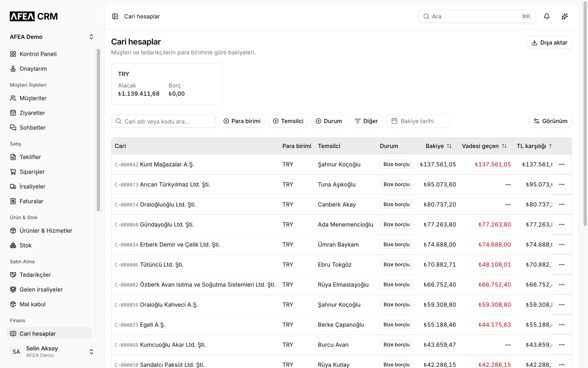Screen dimensions: 588x368
Task: Open row actions menu for Kunt Mağazalar A.Ş.
Action: pos(562,164)
